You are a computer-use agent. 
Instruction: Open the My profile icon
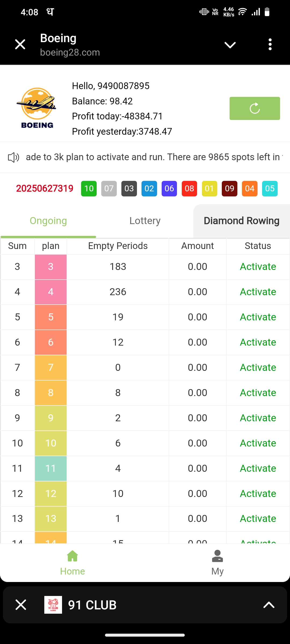217,556
